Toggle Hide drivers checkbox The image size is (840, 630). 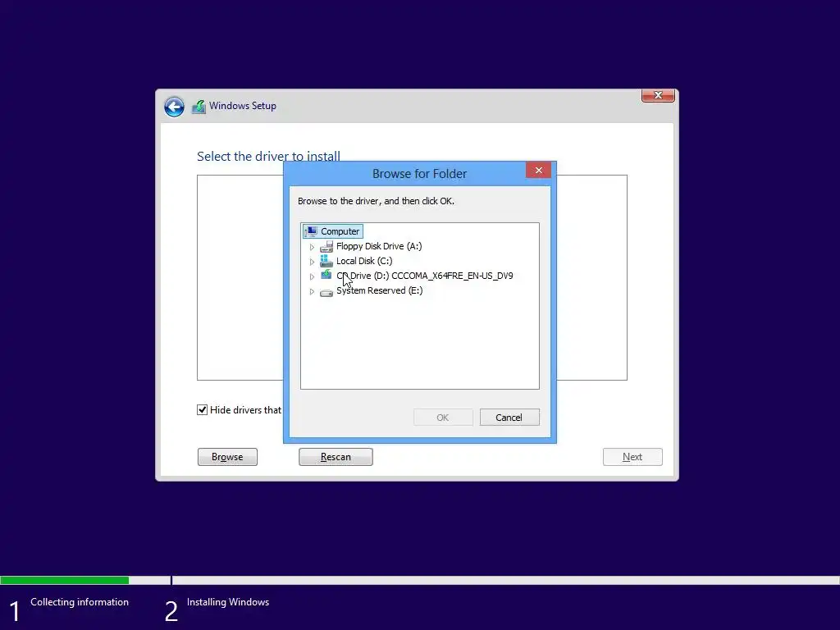click(x=202, y=410)
